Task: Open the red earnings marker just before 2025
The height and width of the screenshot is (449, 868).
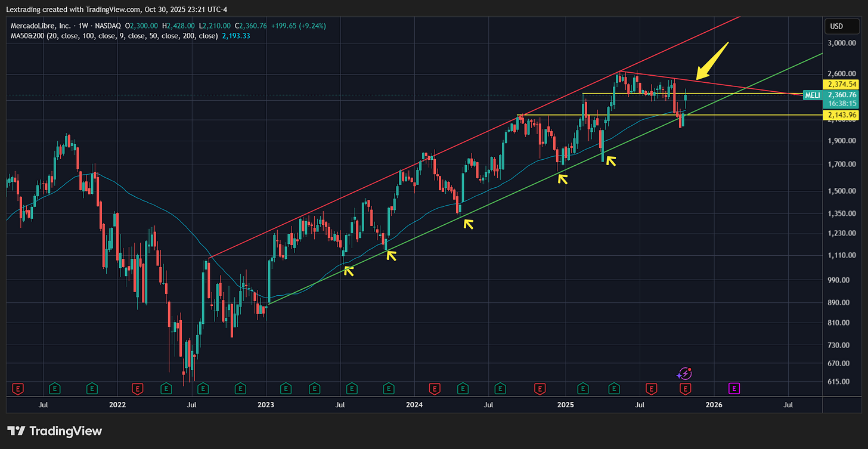Action: [x=540, y=389]
